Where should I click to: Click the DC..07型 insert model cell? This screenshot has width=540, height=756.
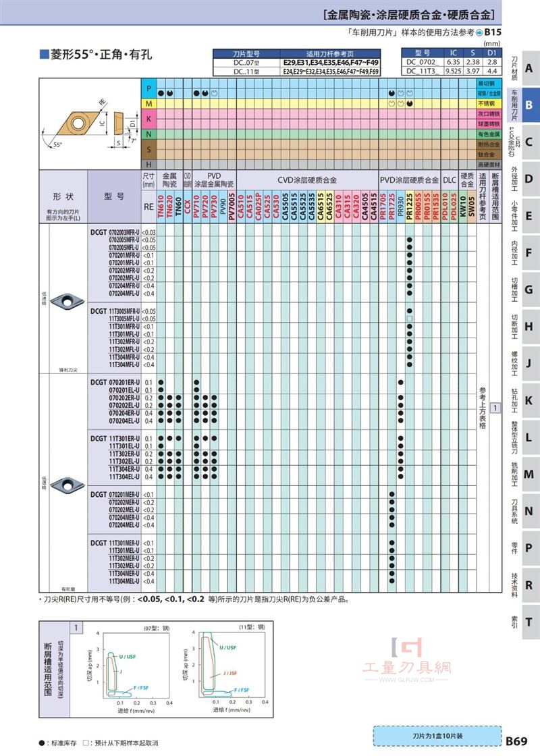point(246,63)
